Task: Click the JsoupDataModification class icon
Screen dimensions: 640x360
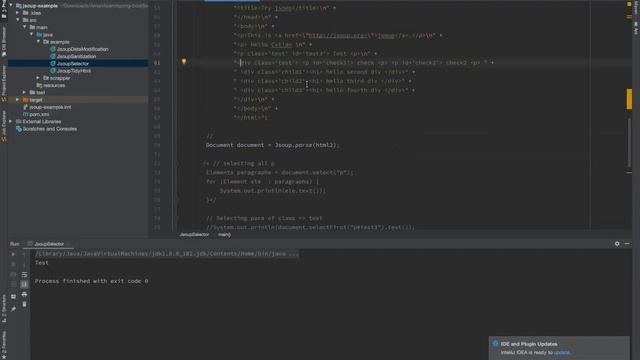Action: 53,49
